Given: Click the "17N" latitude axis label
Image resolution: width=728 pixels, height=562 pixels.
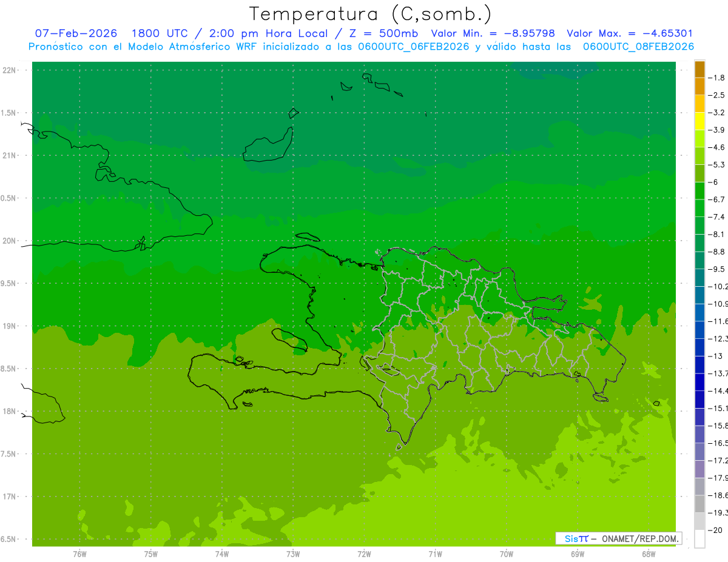Looking at the screenshot, I should (x=10, y=497).
